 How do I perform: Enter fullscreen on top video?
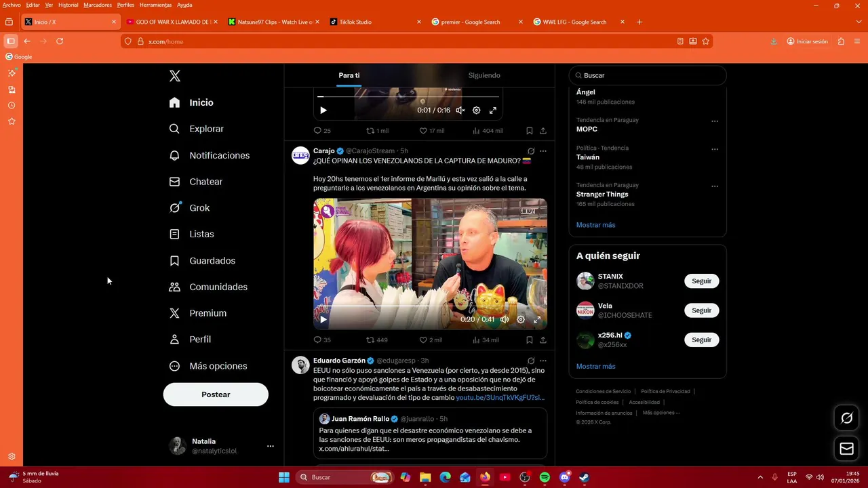tap(493, 110)
